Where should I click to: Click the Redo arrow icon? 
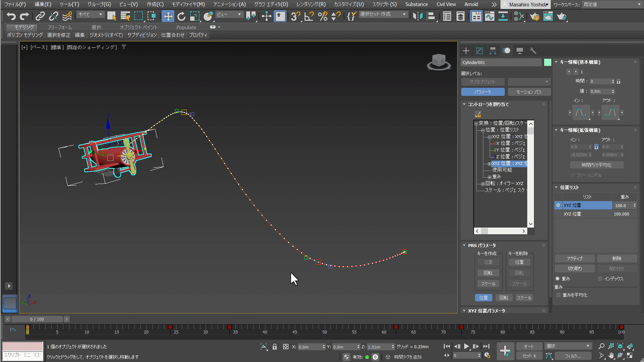coord(24,16)
